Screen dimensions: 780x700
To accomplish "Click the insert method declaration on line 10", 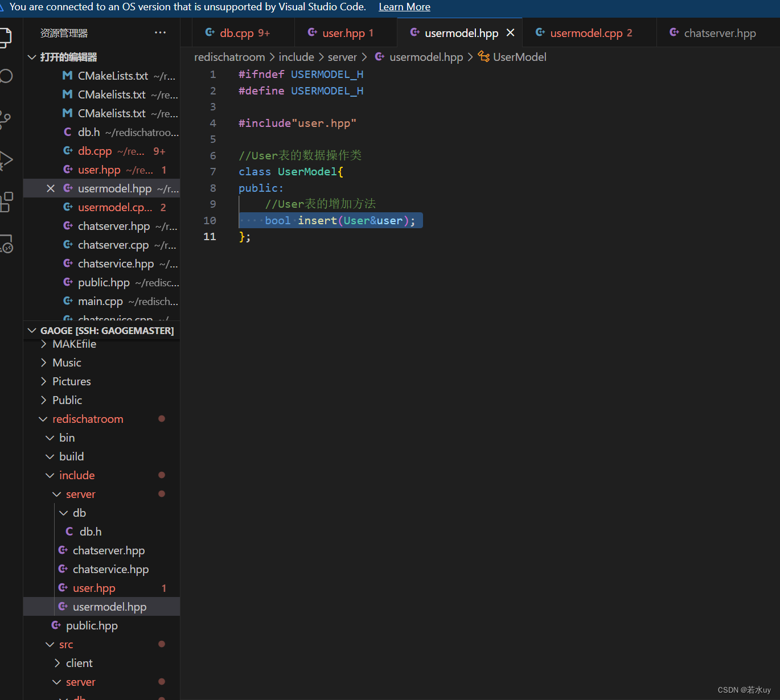I will click(340, 220).
